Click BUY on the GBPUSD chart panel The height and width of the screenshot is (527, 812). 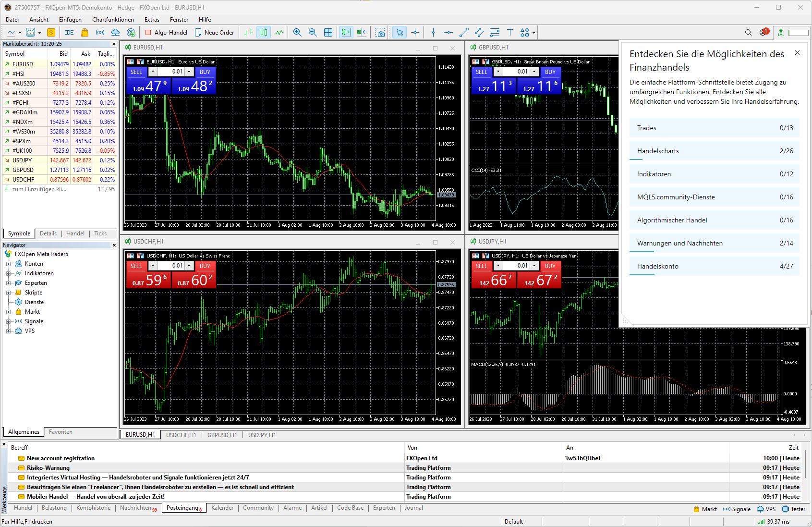pos(550,72)
